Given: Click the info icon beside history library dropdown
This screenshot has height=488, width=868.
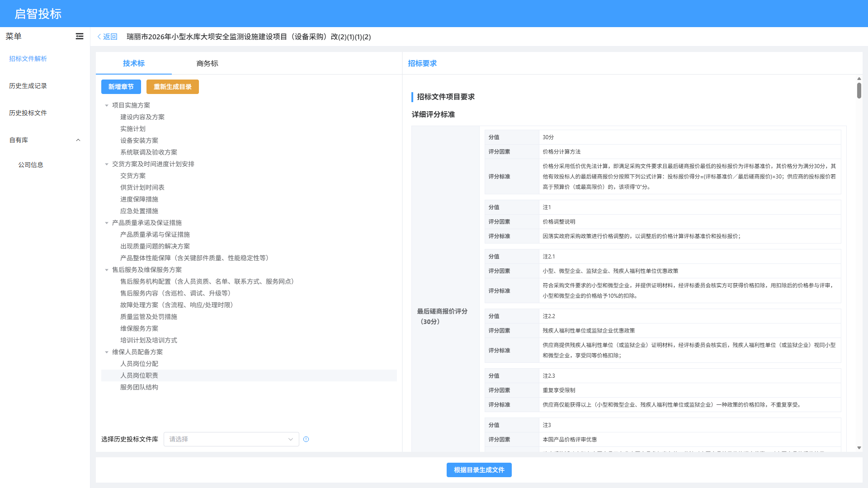Looking at the screenshot, I should [x=306, y=439].
